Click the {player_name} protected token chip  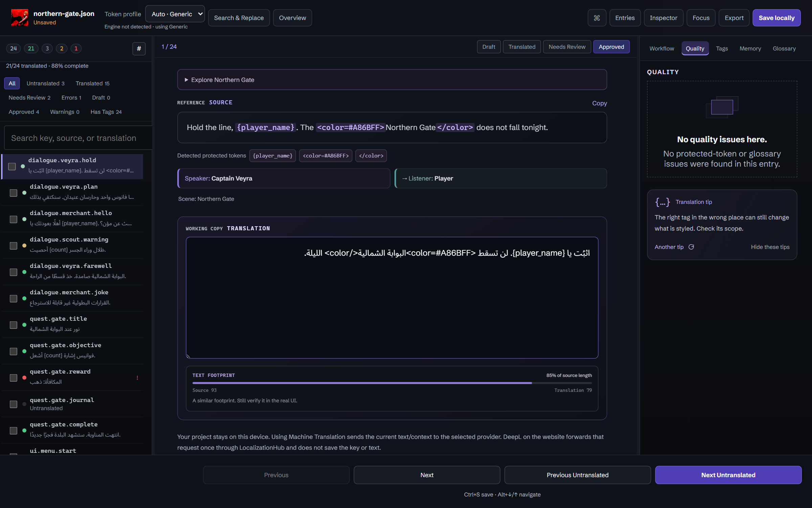272,155
